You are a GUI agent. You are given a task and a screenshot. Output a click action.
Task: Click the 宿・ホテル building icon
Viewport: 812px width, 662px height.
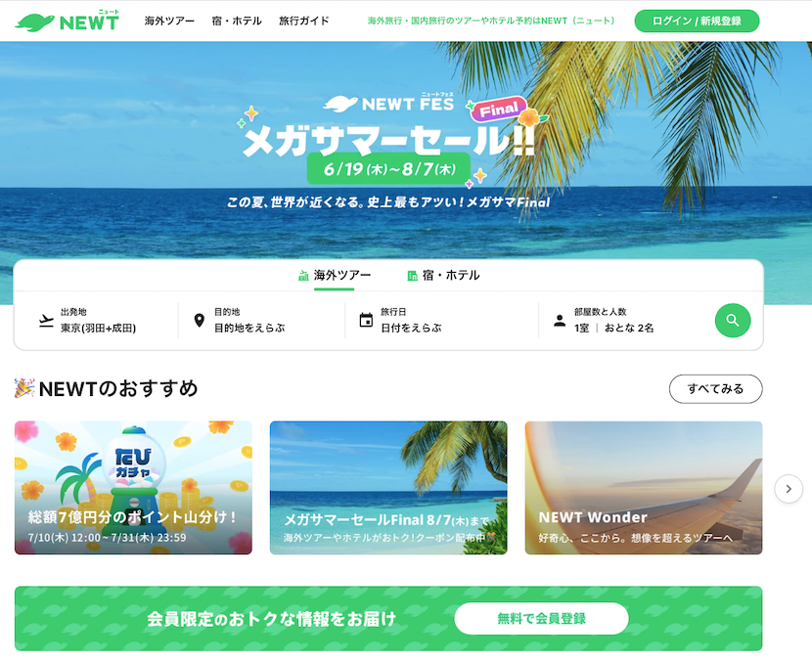tap(412, 276)
